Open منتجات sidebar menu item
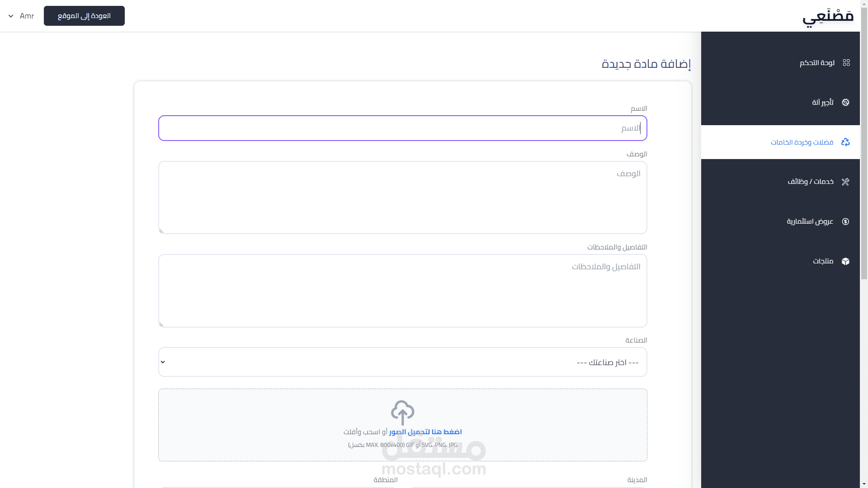Viewport: 868px width, 488px height. click(823, 261)
